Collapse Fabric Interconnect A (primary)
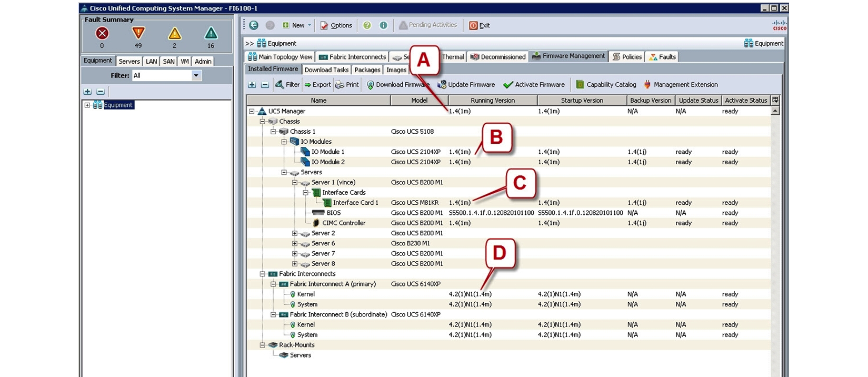 coord(273,284)
